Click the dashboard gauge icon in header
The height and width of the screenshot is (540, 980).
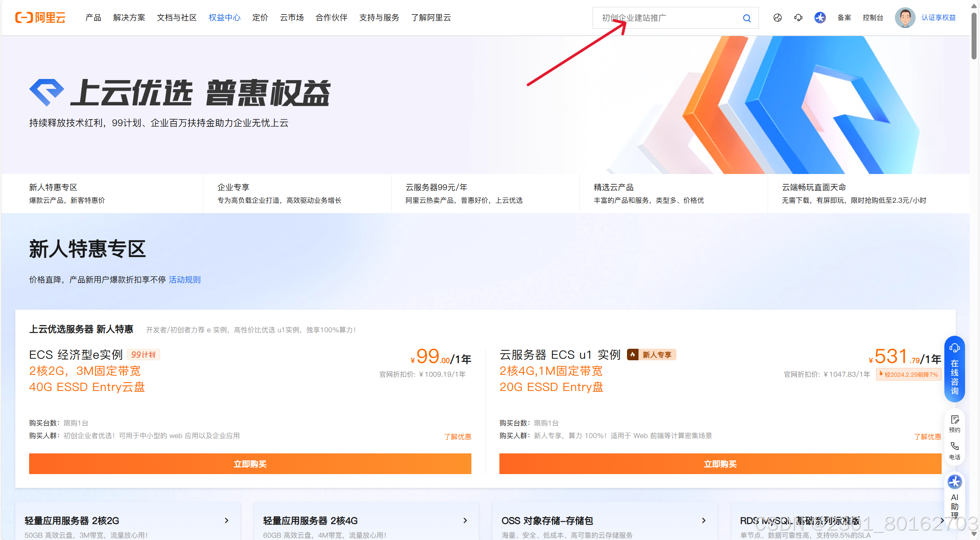(777, 18)
